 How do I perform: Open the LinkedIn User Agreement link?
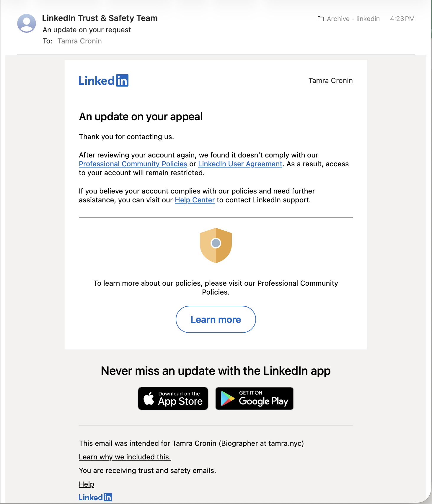point(240,164)
